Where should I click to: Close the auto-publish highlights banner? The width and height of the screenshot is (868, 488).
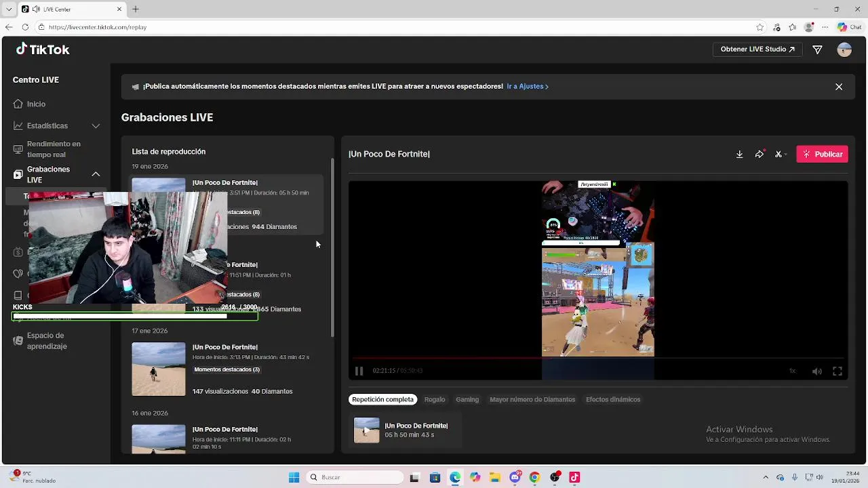[x=839, y=87]
